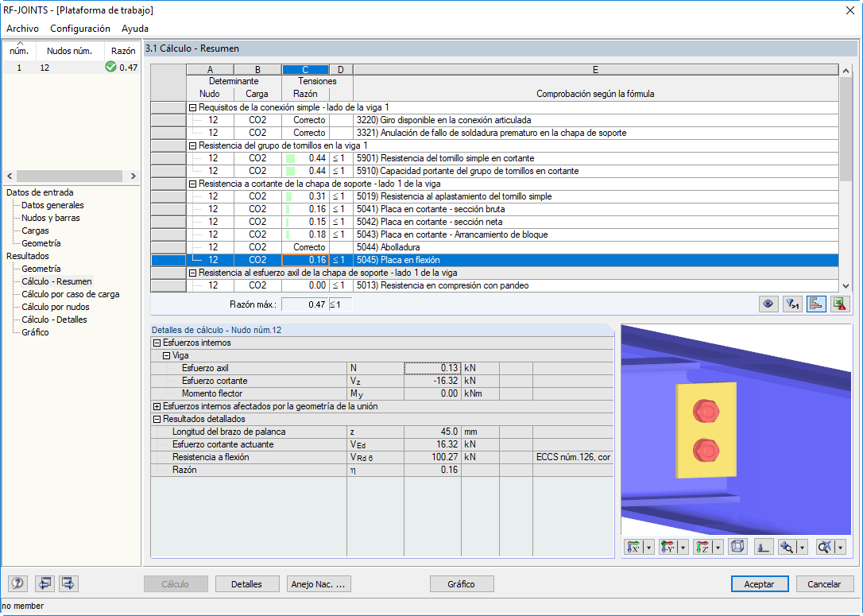Toggle the support display icon below the render
Screen dimensions: 863x616
pos(763,546)
